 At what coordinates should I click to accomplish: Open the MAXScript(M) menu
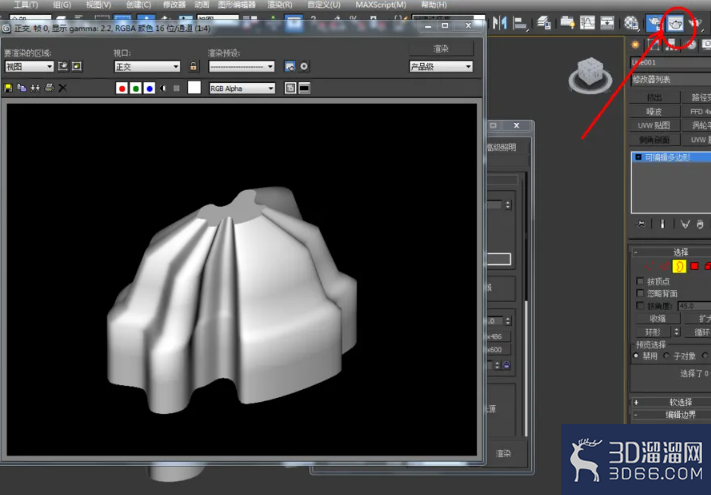381,5
